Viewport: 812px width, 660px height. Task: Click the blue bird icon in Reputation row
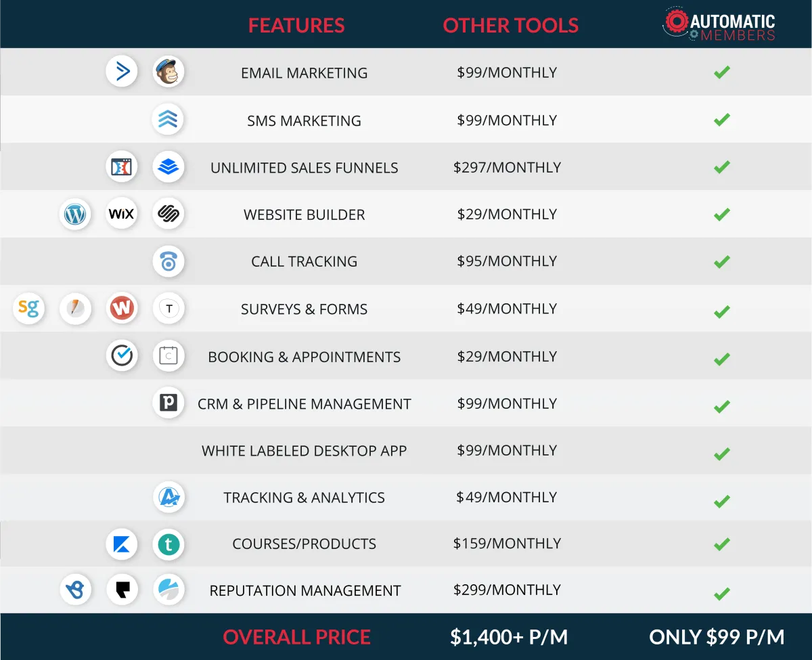click(x=75, y=590)
